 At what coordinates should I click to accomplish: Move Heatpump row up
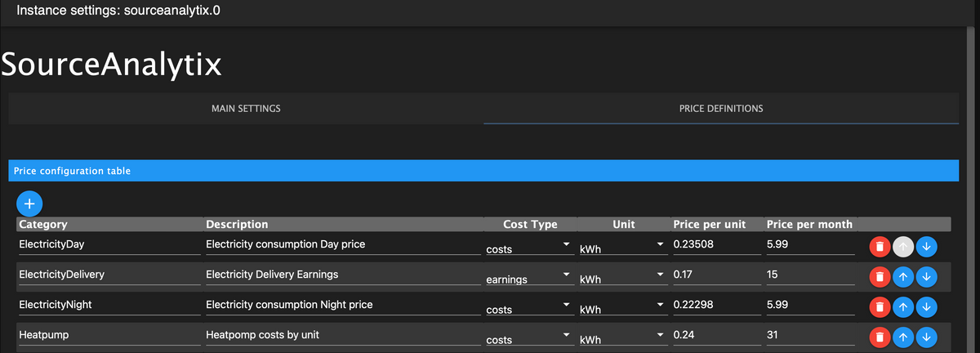coord(902,337)
